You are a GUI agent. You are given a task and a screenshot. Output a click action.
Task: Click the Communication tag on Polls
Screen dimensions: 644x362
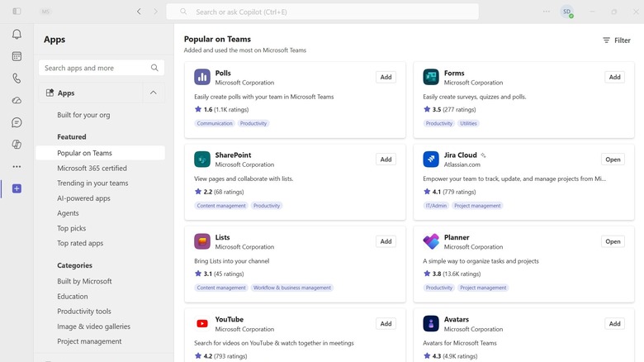pos(215,123)
